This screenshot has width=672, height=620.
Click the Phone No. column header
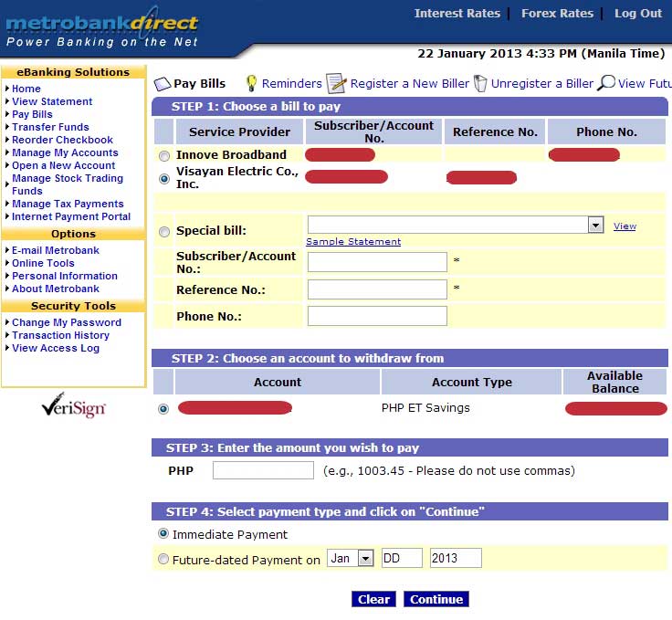606,132
